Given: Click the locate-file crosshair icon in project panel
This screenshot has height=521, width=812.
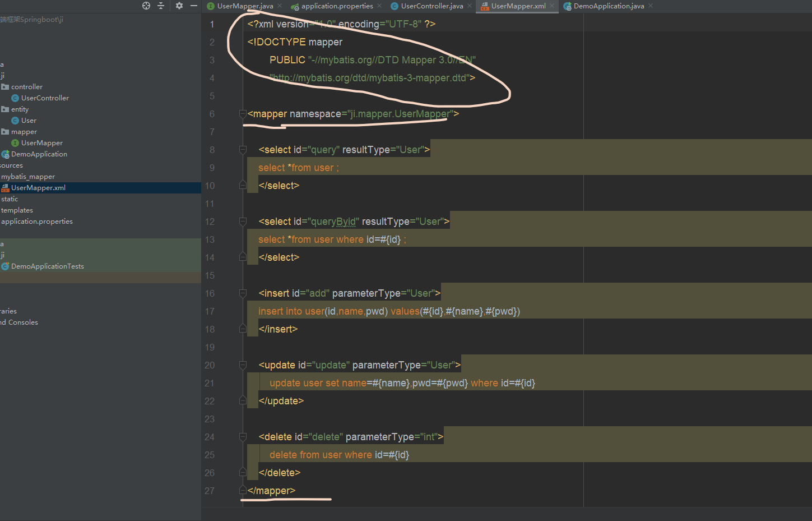Looking at the screenshot, I should (146, 6).
